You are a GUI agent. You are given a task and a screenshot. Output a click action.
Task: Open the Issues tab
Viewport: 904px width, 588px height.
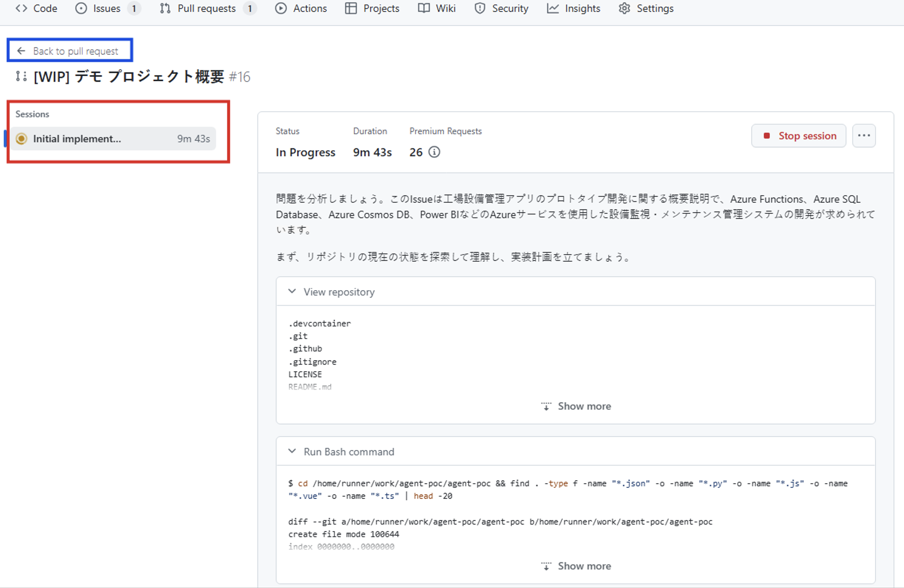point(108,8)
